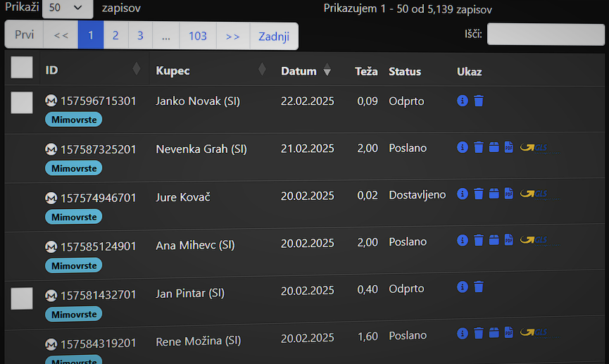
Task: Click the PDF icon for Ana Mihevc's order
Action: point(509,240)
